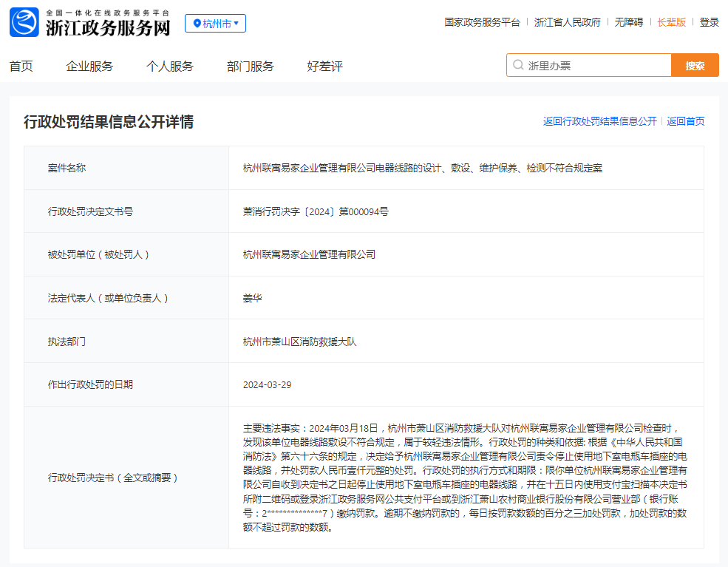Open the 杭州市 city selector dropdown
The height and width of the screenshot is (567, 728).
coord(215,23)
